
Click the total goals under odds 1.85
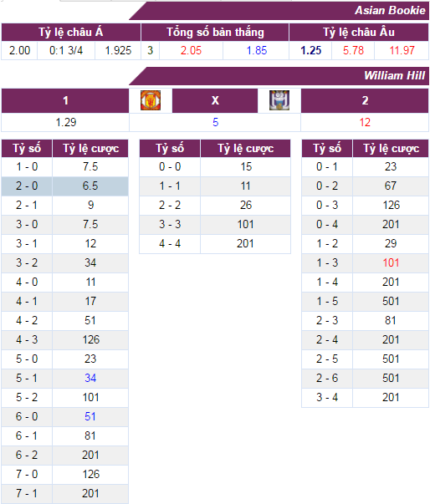(256, 50)
